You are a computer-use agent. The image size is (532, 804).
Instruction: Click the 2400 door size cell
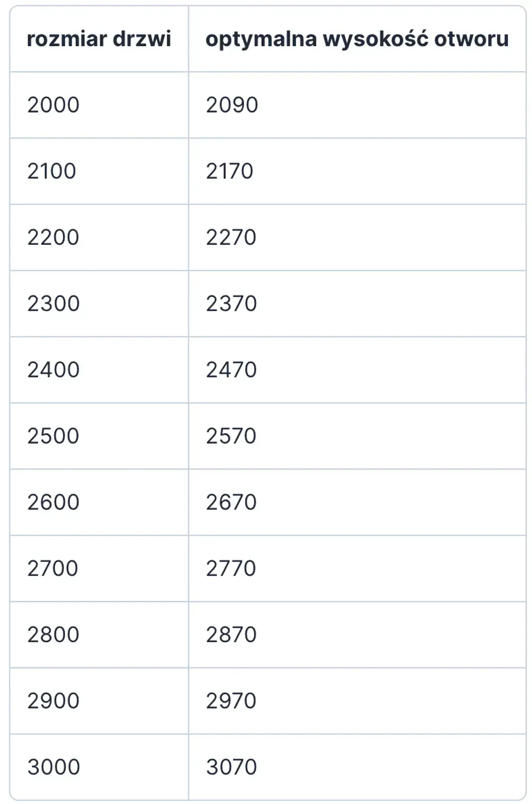click(x=54, y=370)
